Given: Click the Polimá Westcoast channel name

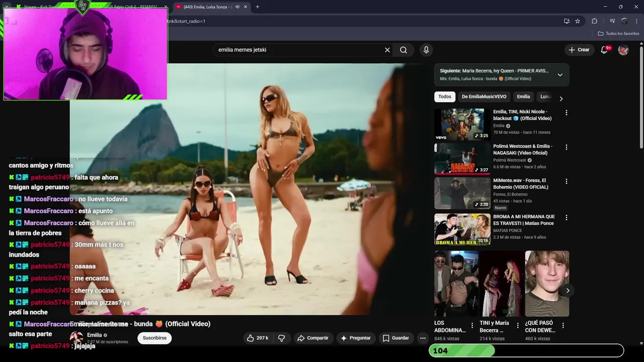Looking at the screenshot, I should [510, 160].
